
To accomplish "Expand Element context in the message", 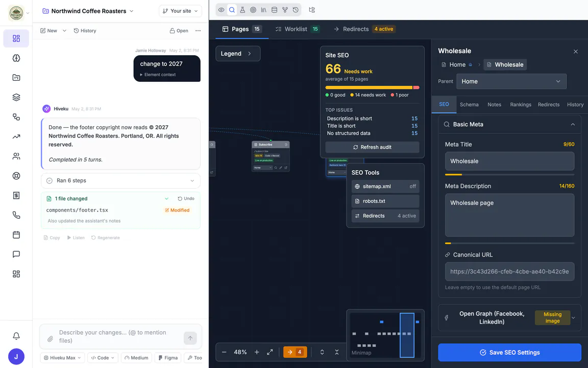I will point(158,75).
